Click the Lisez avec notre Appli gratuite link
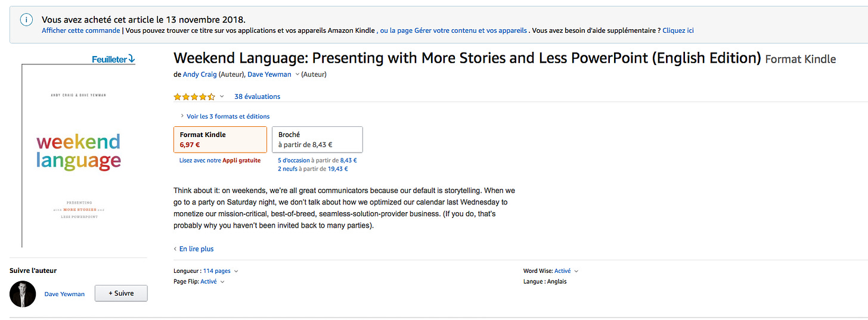The image size is (868, 320). point(220,160)
